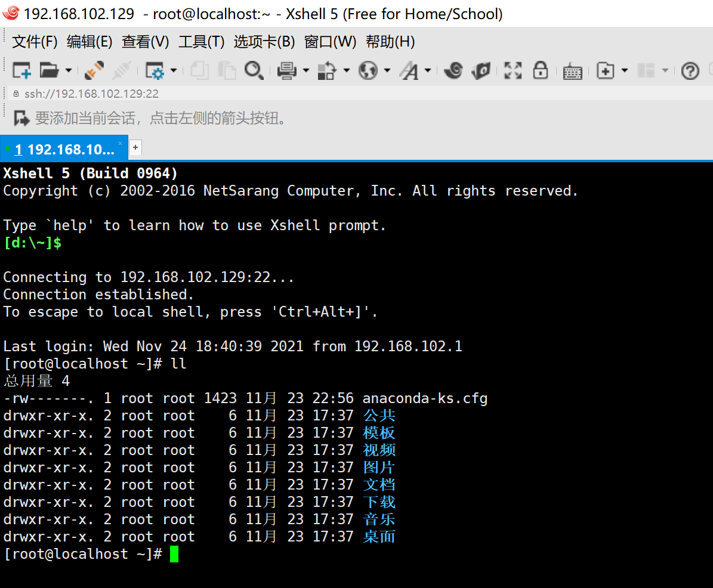Click the 音乐 directory name
The image size is (713, 588).
379,519
